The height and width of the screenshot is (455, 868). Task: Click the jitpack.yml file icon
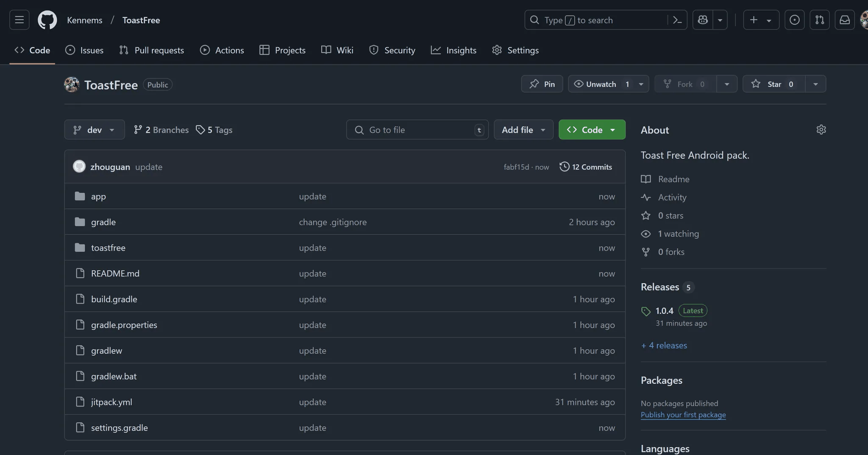tap(80, 402)
